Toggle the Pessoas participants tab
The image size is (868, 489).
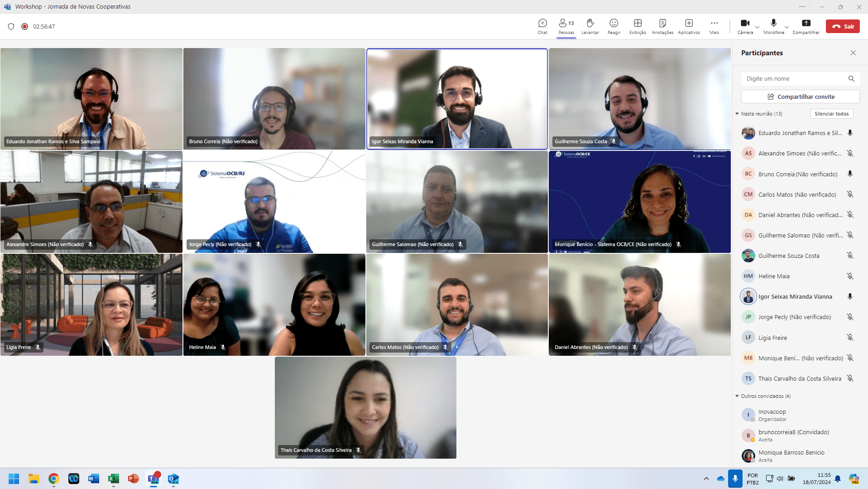pyautogui.click(x=566, y=26)
